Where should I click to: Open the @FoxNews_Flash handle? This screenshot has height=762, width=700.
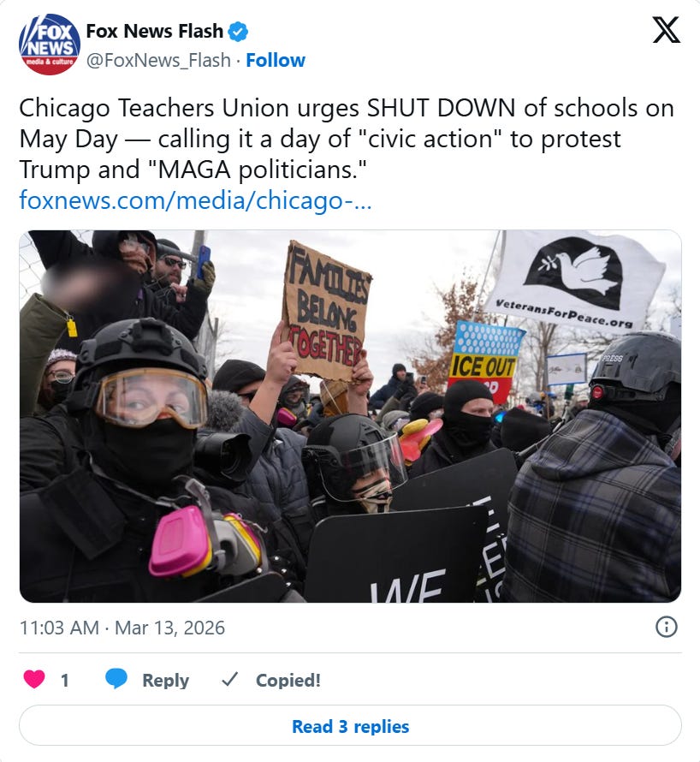tap(158, 60)
